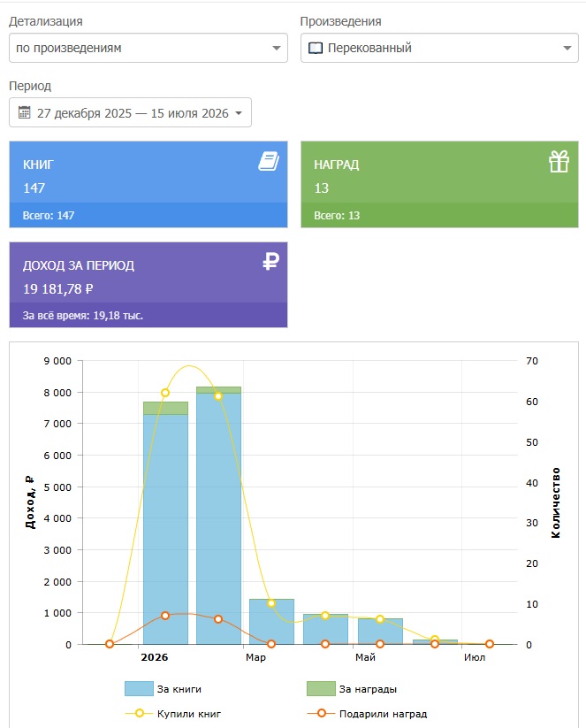Click the green За награды legend swatch
The height and width of the screenshot is (728, 586).
coord(321,688)
